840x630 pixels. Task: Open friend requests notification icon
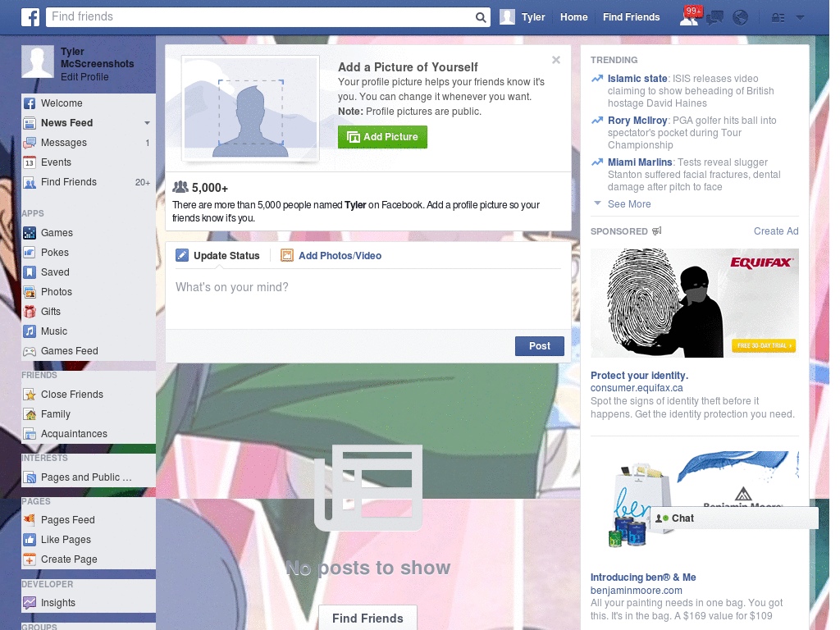coord(689,17)
